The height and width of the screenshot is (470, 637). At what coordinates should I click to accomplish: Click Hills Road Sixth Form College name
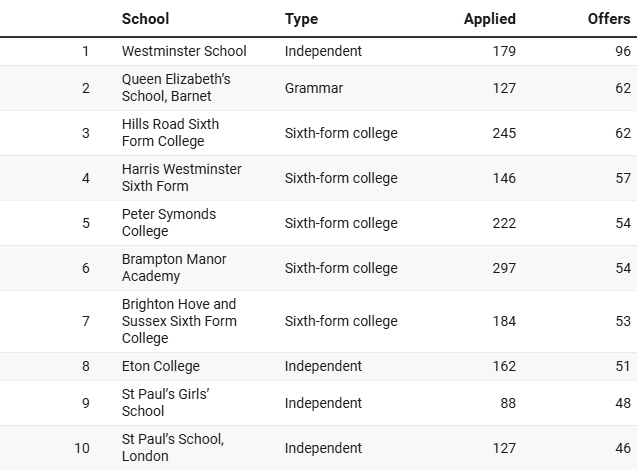tap(170, 133)
